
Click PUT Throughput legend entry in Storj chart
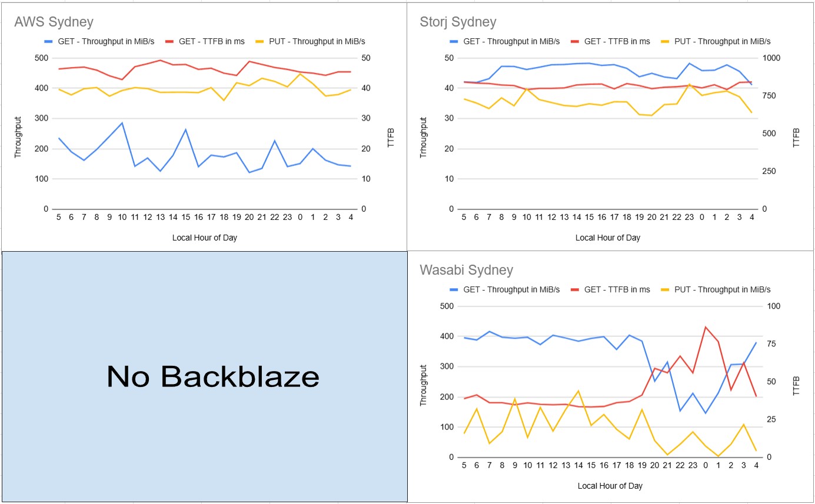pos(716,41)
